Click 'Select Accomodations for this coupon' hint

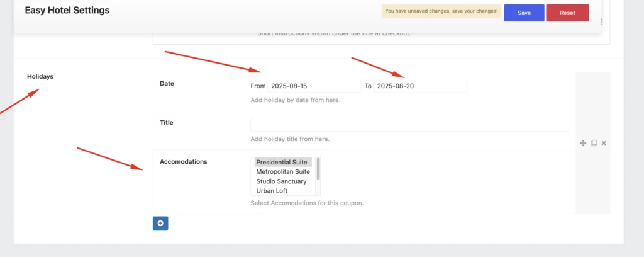coord(307,203)
